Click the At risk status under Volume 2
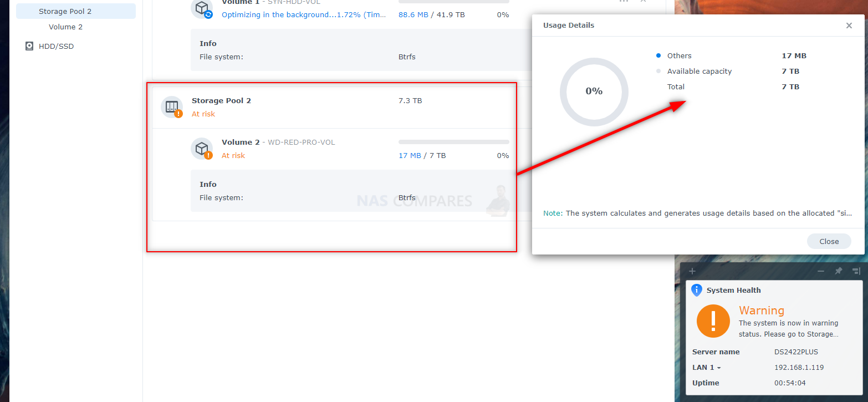This screenshot has height=402, width=868. 233,155
